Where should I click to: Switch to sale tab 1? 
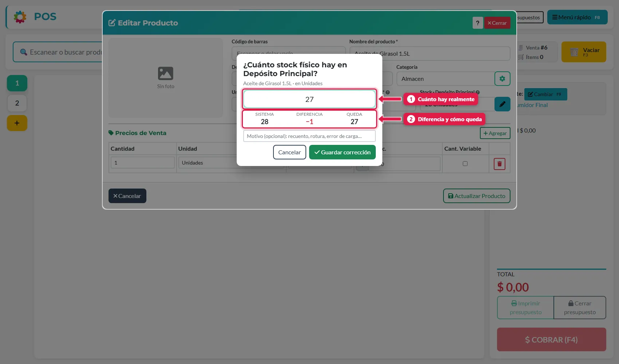pyautogui.click(x=17, y=83)
